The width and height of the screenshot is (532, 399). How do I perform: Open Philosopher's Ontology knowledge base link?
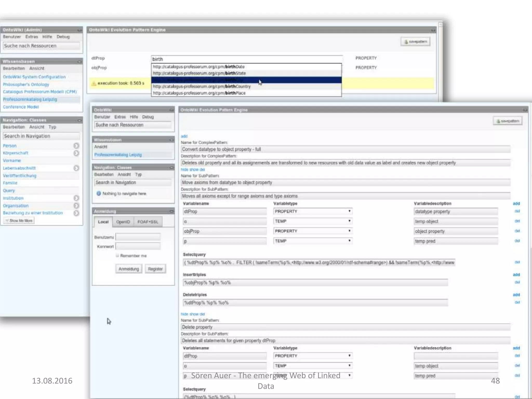(26, 84)
